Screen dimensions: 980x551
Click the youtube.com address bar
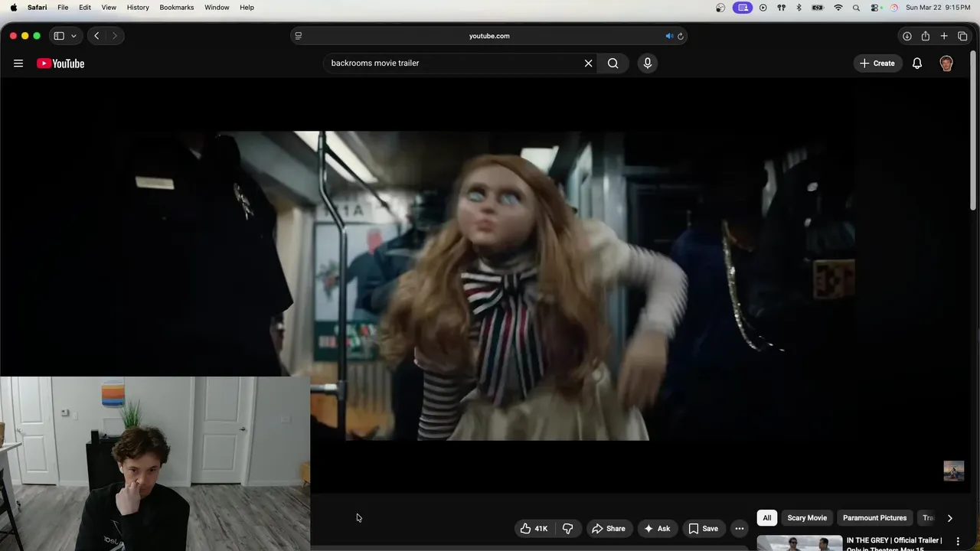(x=489, y=36)
